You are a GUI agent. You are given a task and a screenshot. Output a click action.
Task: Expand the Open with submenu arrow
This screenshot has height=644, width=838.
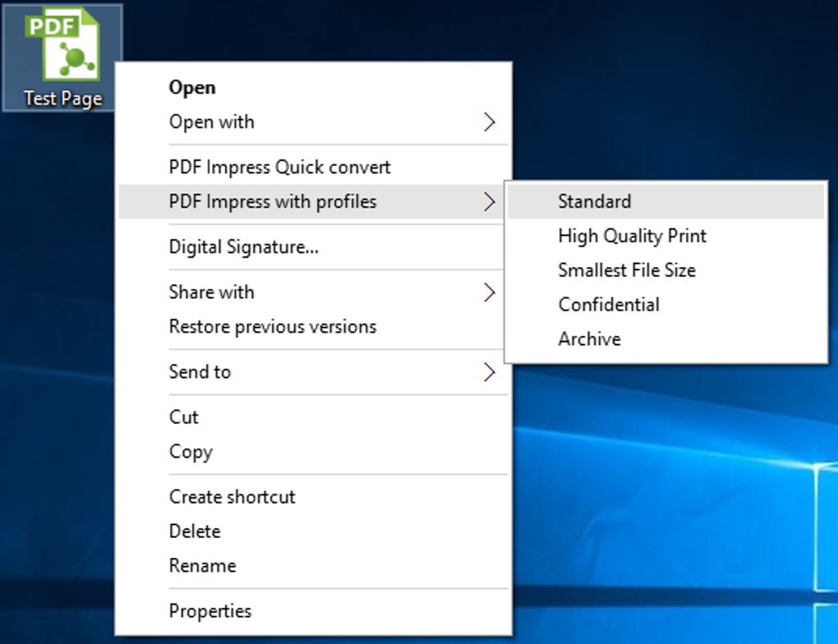click(x=489, y=122)
